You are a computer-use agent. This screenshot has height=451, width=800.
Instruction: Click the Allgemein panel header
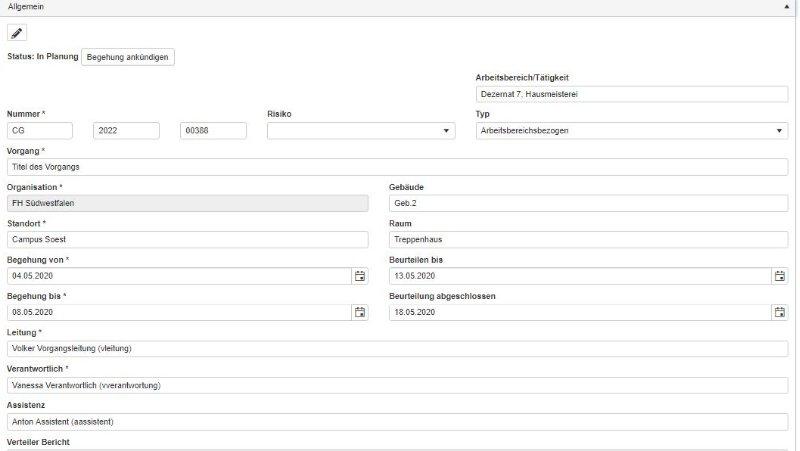300,6
